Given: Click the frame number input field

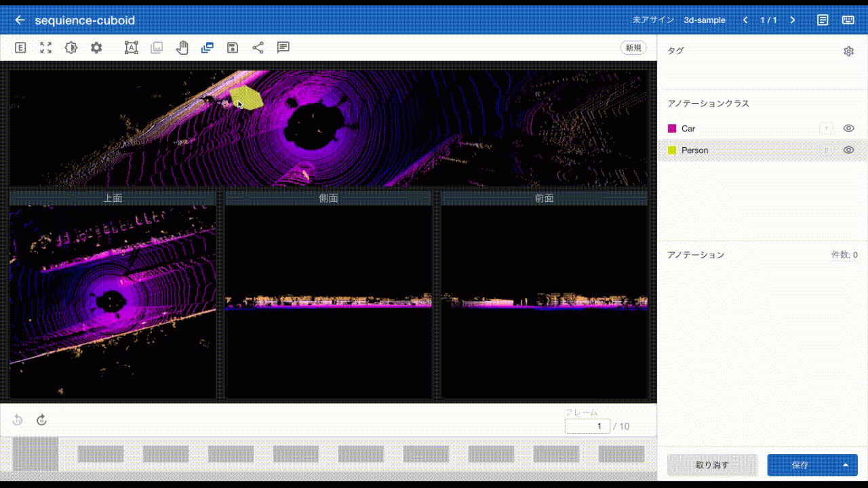Looking at the screenshot, I should click(588, 426).
